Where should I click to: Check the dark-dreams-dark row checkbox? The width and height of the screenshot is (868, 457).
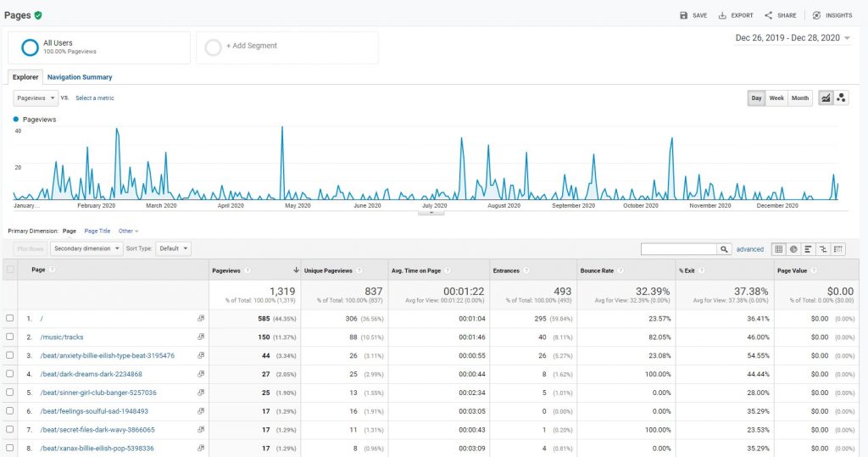point(10,373)
